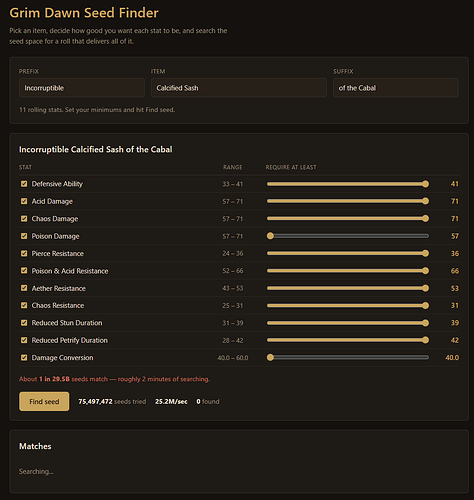The image size is (474, 500).
Task: Click the REQUIRE AT LEAST column header
Action: (x=291, y=167)
